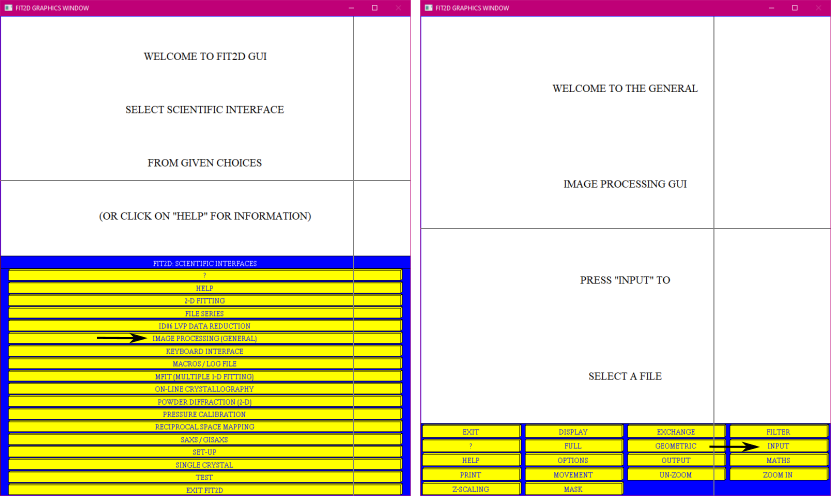Maximize the right FIT2D graphics window

(795, 8)
